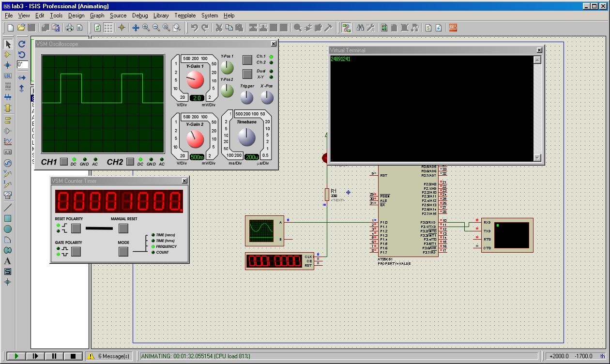The height and width of the screenshot is (364, 610).
Task: Select the 2D text A tool
Action: click(8, 261)
